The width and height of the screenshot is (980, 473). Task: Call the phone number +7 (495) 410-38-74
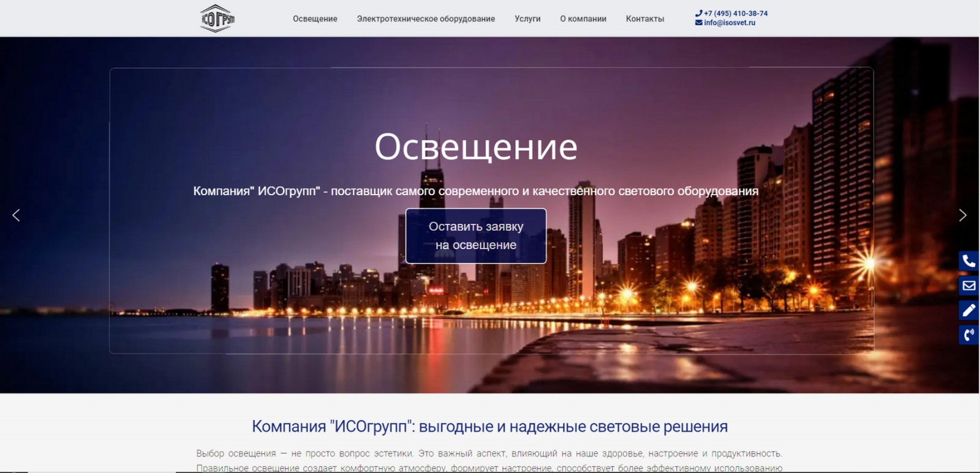(736, 13)
